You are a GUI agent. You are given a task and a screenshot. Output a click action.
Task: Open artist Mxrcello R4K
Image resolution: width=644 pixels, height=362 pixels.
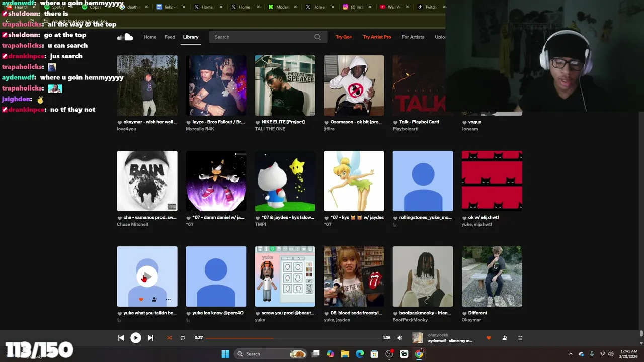[200, 129]
